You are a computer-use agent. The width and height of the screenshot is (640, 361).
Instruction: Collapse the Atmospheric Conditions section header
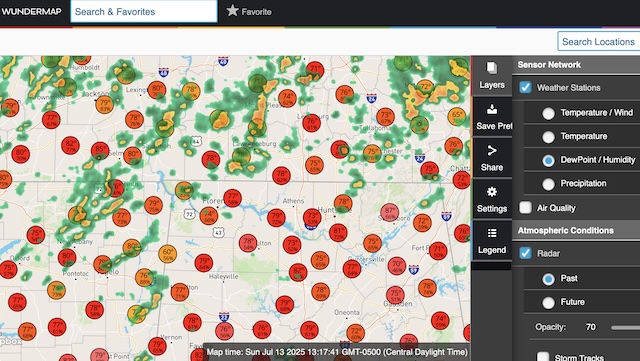[576, 230]
